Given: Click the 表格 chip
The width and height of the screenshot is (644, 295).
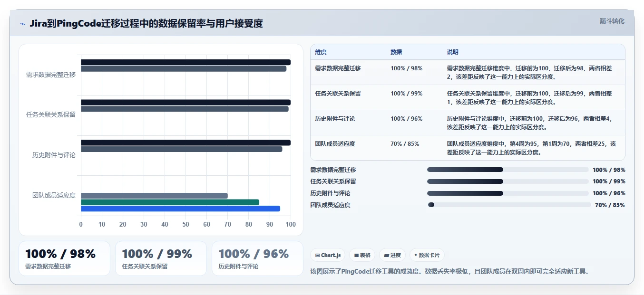Looking at the screenshot, I should point(362,255).
